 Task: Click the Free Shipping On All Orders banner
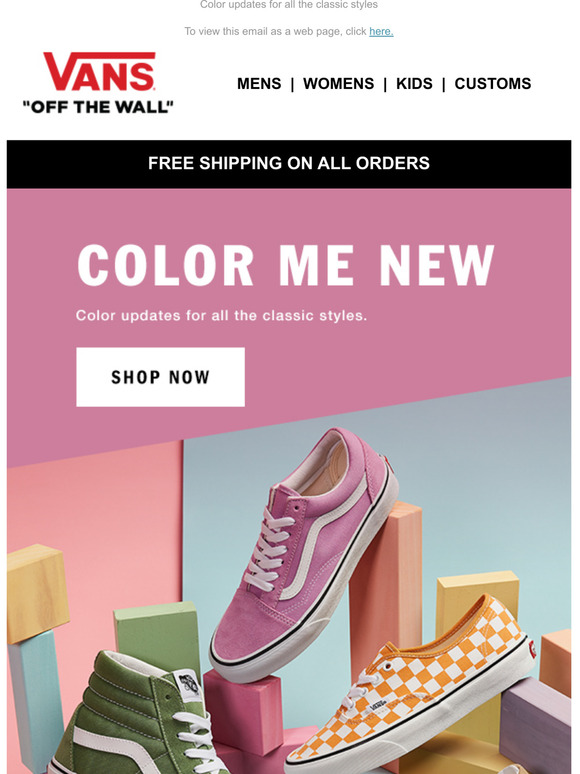click(x=289, y=164)
